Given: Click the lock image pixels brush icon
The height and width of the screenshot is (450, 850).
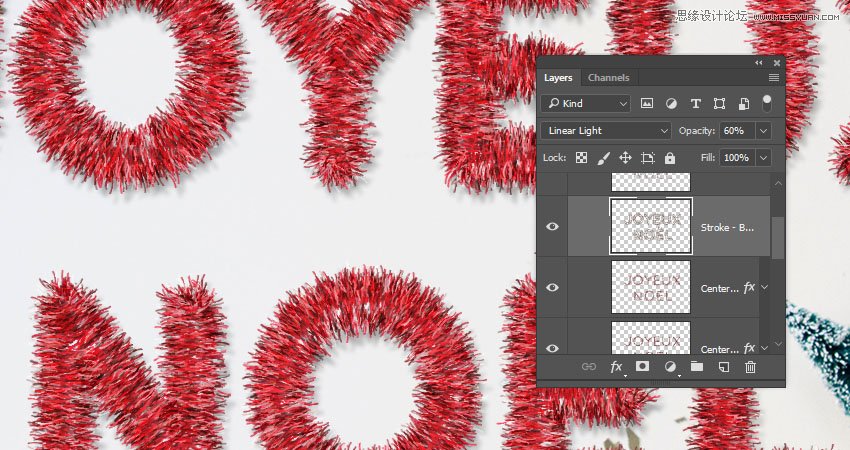Looking at the screenshot, I should pyautogui.click(x=603, y=158).
